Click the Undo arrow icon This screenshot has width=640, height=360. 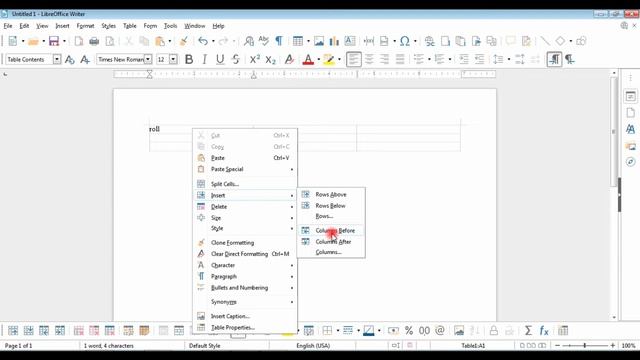tap(203, 41)
